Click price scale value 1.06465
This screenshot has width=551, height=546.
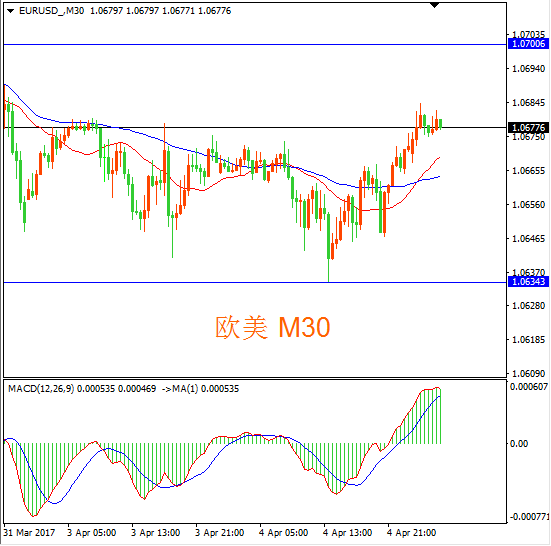tap(529, 239)
